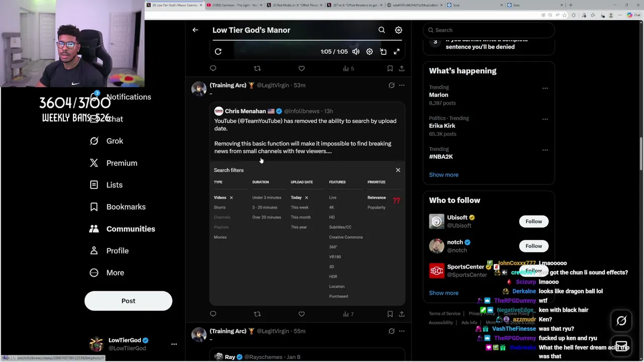
Task: Open the Terms of Service link
Action: (445, 314)
